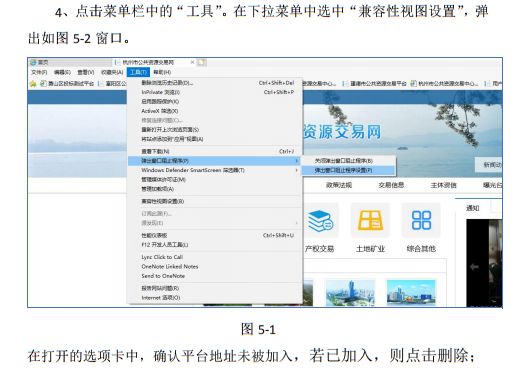Select 弹出窗口阻止程序设置 submenu item
Image resolution: width=524 pixels, height=379 pixels.
[348, 170]
